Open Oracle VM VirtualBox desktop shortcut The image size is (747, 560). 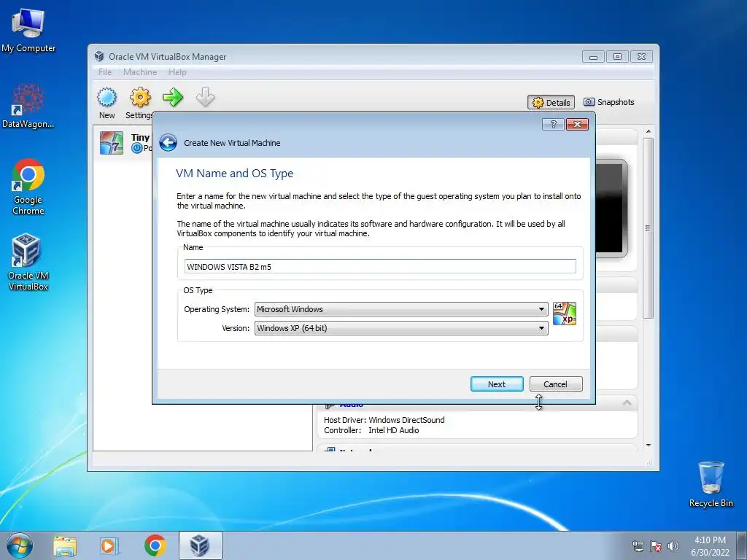click(x=28, y=262)
